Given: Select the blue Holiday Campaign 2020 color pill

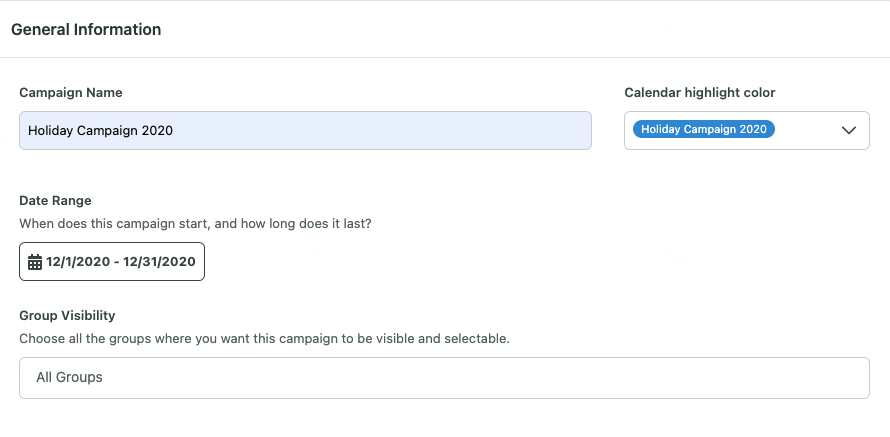Looking at the screenshot, I should point(704,129).
